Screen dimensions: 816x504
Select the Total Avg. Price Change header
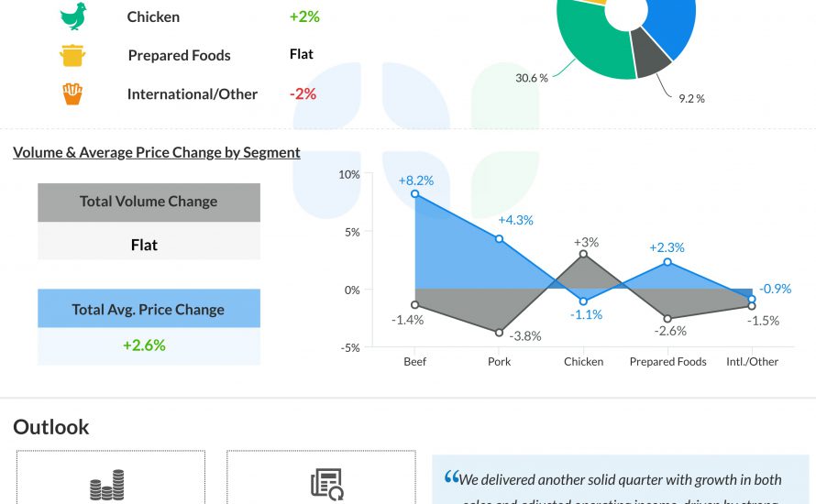tap(149, 310)
